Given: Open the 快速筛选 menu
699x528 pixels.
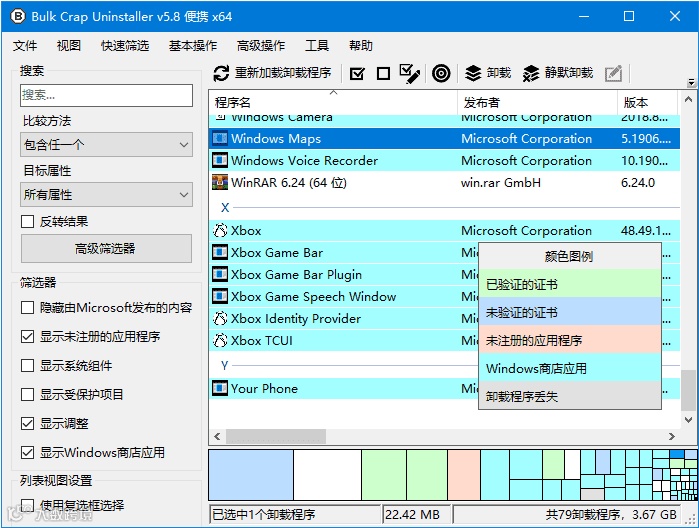Looking at the screenshot, I should [x=125, y=45].
